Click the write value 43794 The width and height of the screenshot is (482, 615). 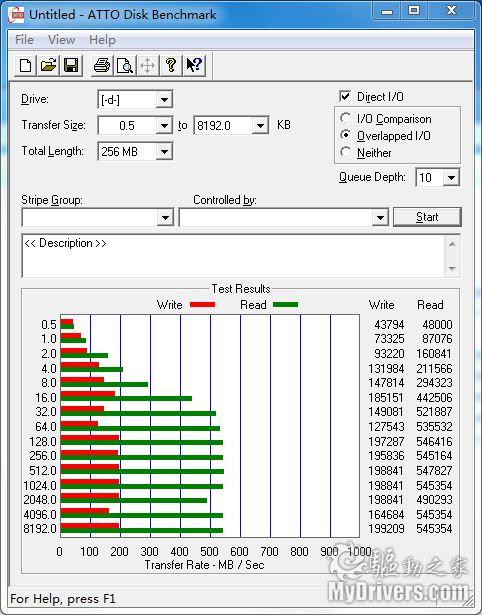pos(389,325)
